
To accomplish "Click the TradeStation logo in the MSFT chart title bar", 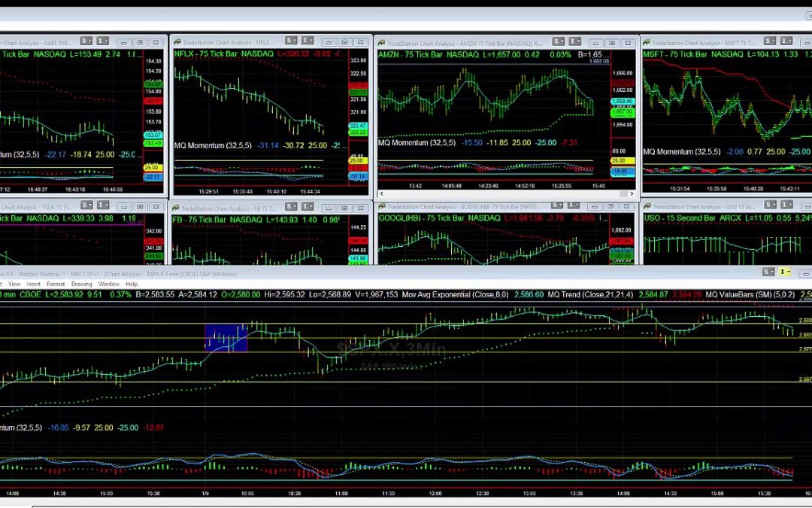I will point(647,40).
